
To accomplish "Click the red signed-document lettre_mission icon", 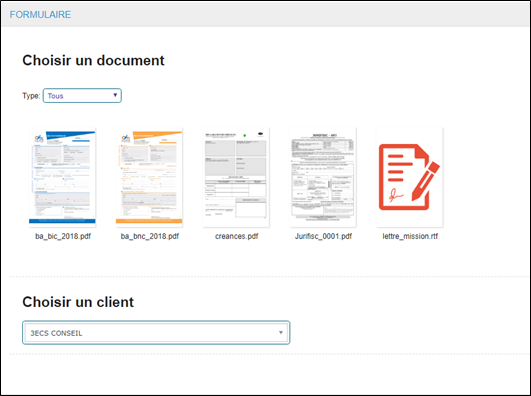I will coord(409,177).
